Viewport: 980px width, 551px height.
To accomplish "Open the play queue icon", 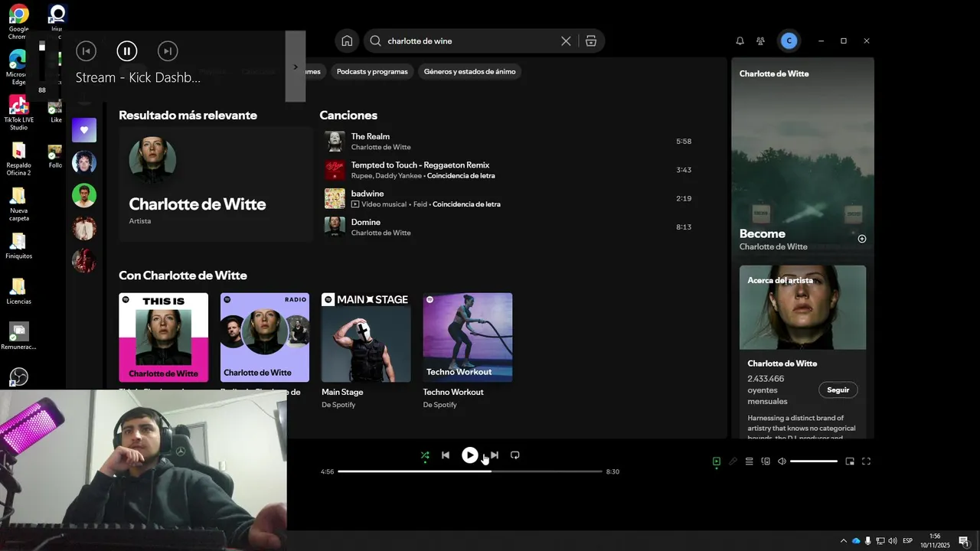I will (750, 461).
